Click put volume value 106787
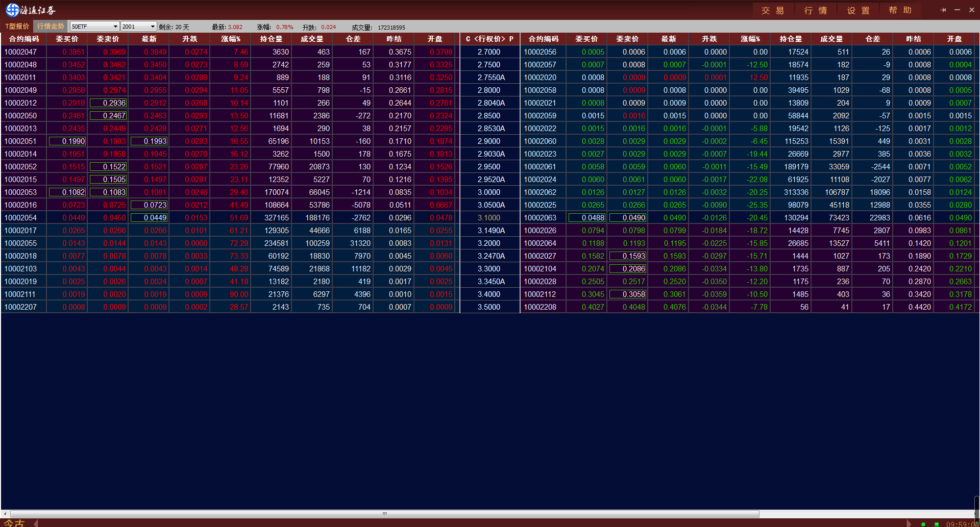Screen dimensions: 980x527 [x=837, y=192]
